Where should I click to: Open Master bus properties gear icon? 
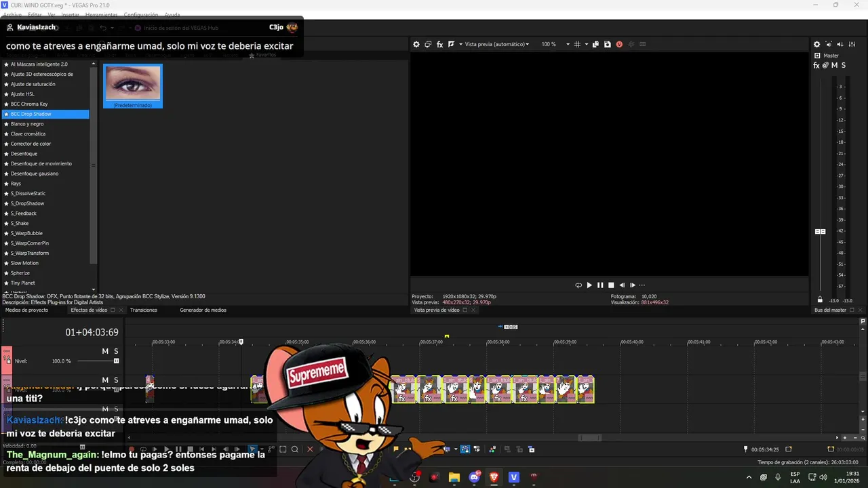tap(816, 44)
